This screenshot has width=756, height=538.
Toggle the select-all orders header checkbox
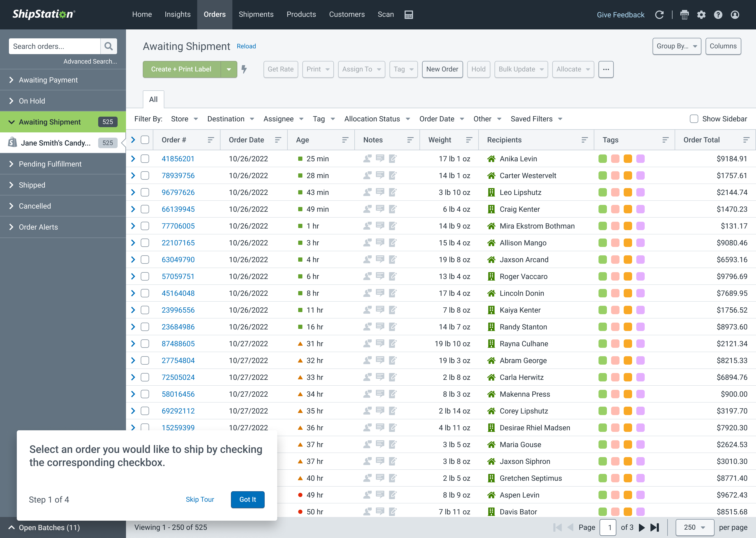(145, 140)
